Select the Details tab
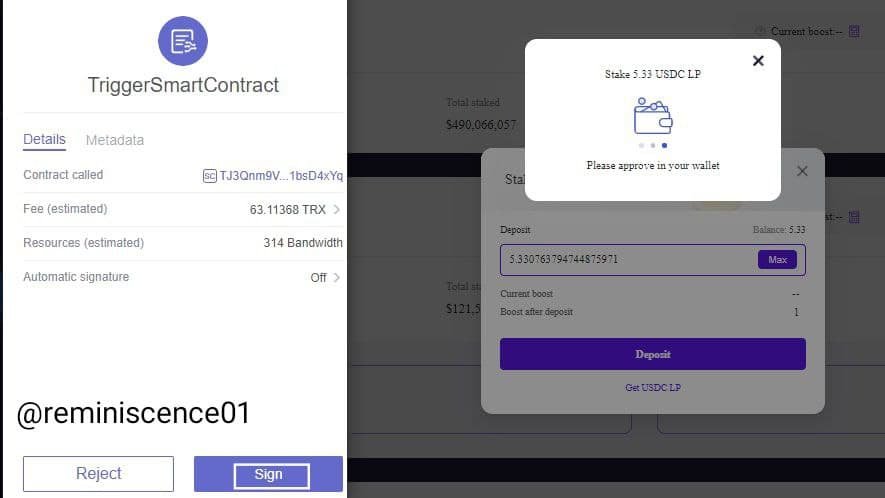This screenshot has width=885, height=498. [44, 139]
